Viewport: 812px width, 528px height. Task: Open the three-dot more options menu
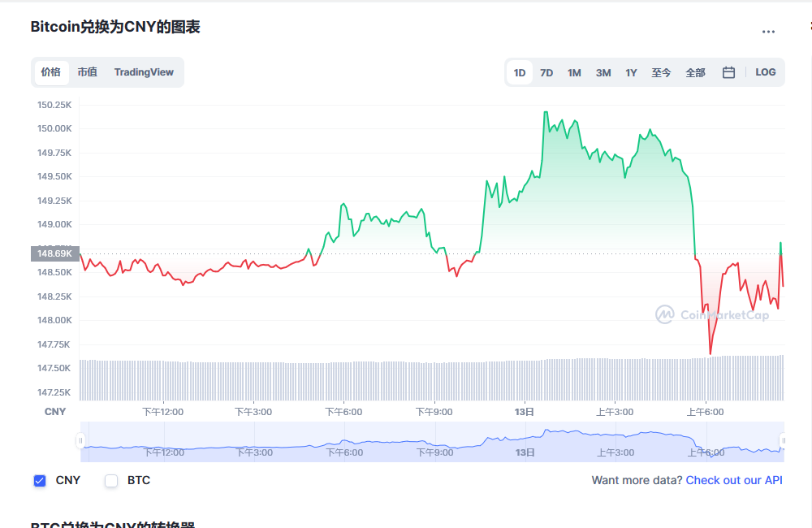768,32
